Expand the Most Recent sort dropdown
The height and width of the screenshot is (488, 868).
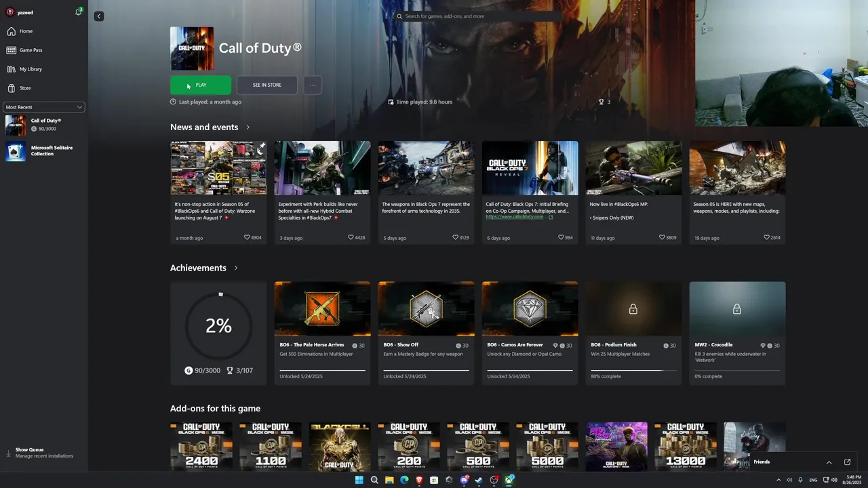(44, 107)
